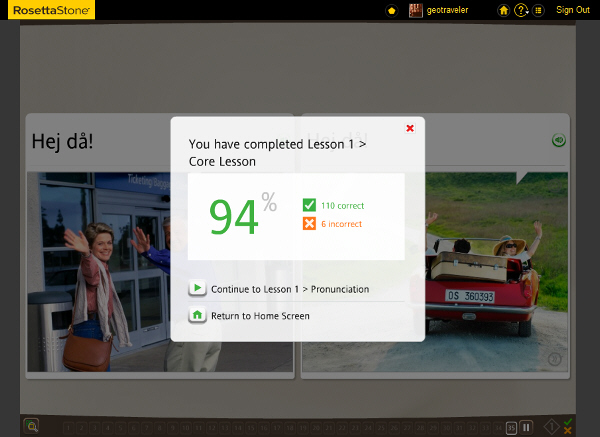Continue to Lesson 1 Pronunciation
Image resolution: width=600 pixels, height=437 pixels.
pos(290,289)
